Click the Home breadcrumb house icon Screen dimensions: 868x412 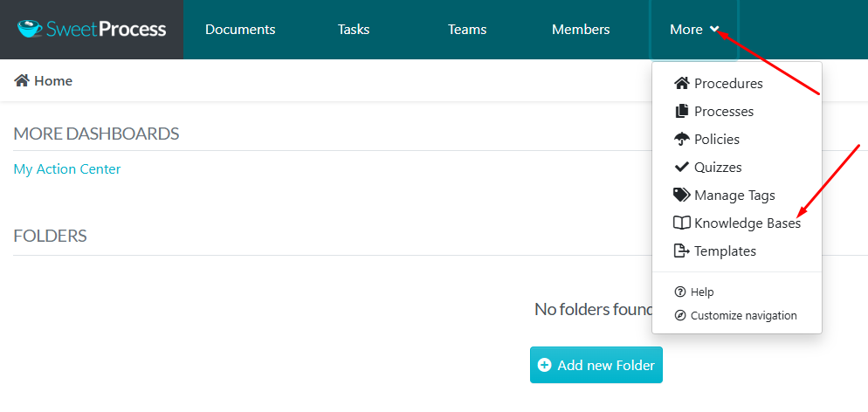tap(22, 80)
